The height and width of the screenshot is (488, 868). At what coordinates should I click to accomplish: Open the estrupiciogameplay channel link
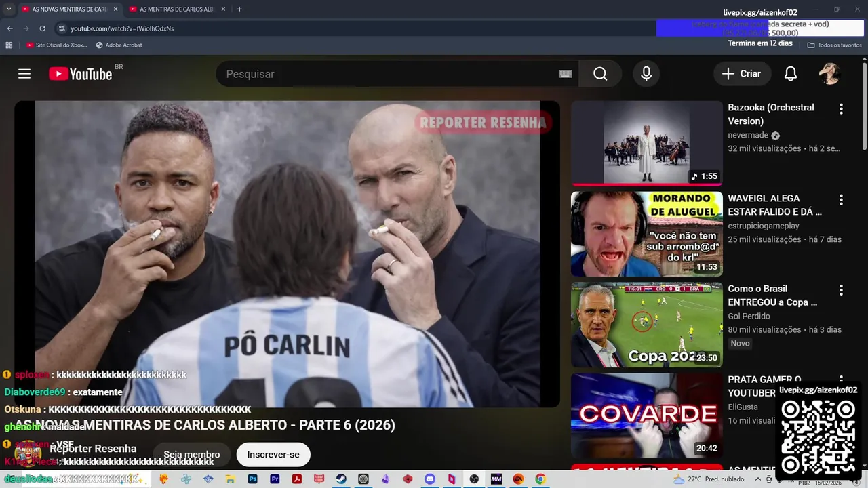point(764,226)
